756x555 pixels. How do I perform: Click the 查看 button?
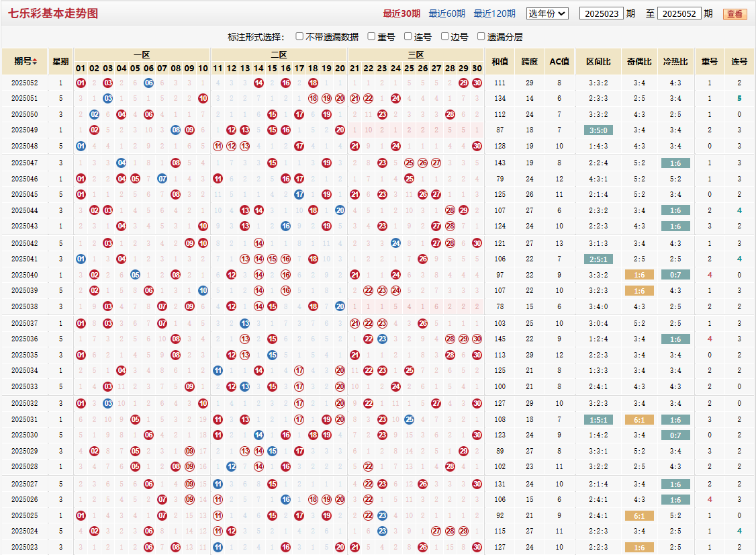coord(735,14)
